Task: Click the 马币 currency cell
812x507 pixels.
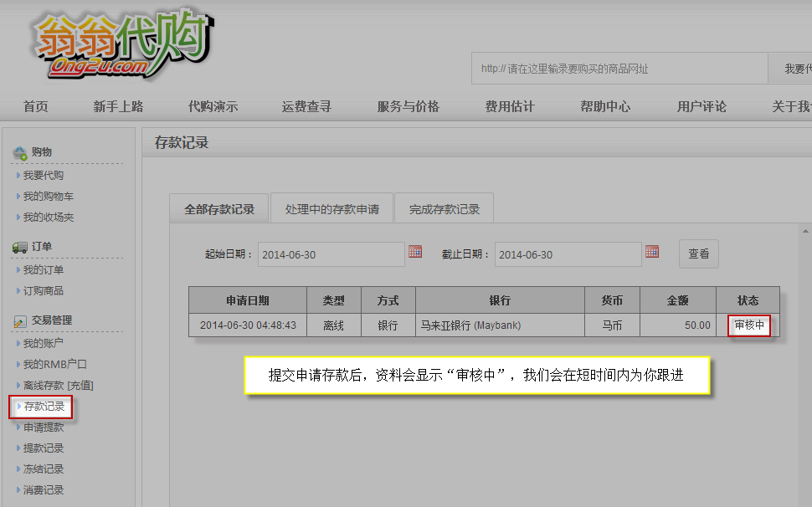Action: pos(613,325)
